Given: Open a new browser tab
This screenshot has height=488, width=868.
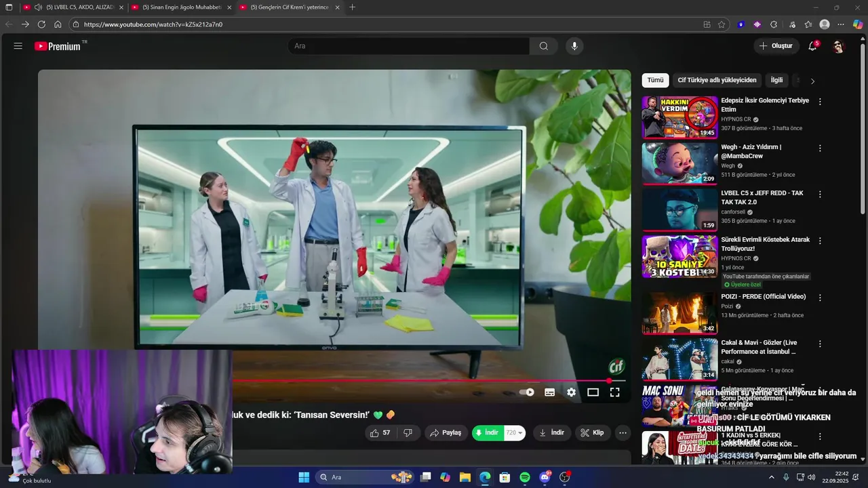Looking at the screenshot, I should coord(352,7).
